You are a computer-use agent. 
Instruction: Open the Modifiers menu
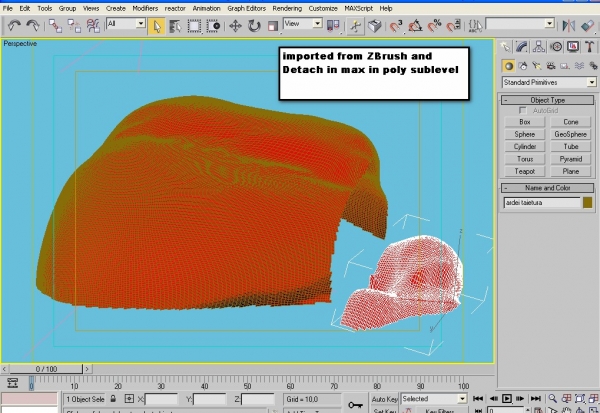(145, 8)
